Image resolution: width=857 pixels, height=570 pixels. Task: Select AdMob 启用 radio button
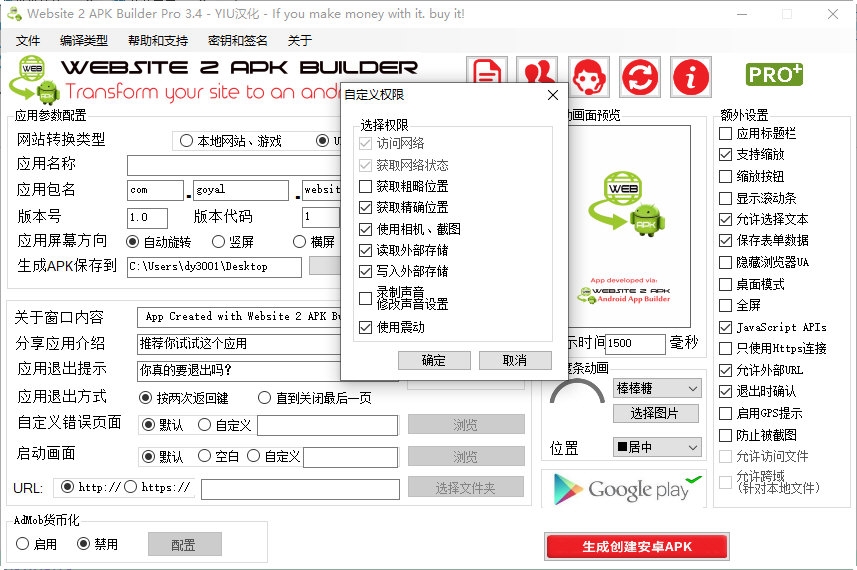[22, 544]
